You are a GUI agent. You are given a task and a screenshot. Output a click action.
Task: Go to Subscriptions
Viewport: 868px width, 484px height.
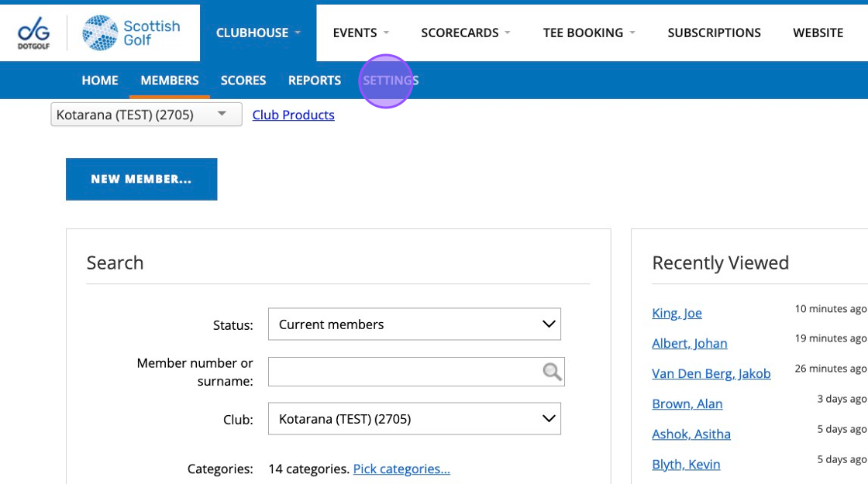[x=714, y=33]
